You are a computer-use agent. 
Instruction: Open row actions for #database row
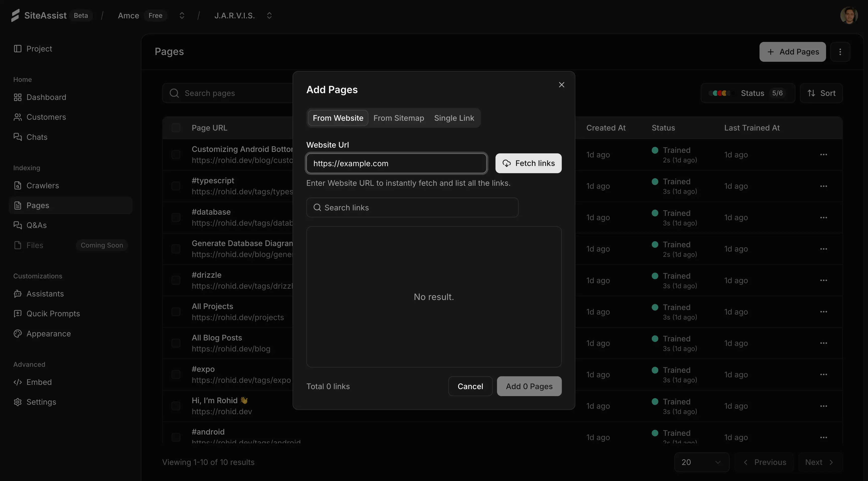[x=824, y=218]
